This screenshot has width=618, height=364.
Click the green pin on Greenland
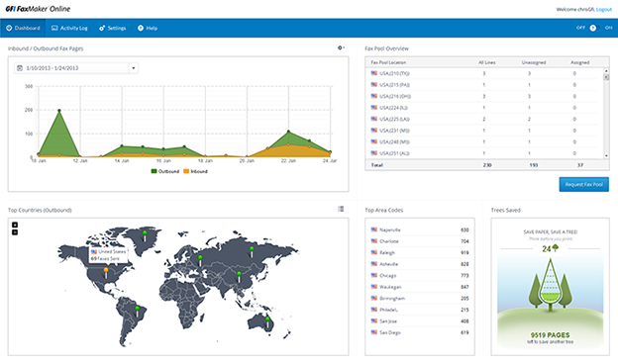pos(145,235)
